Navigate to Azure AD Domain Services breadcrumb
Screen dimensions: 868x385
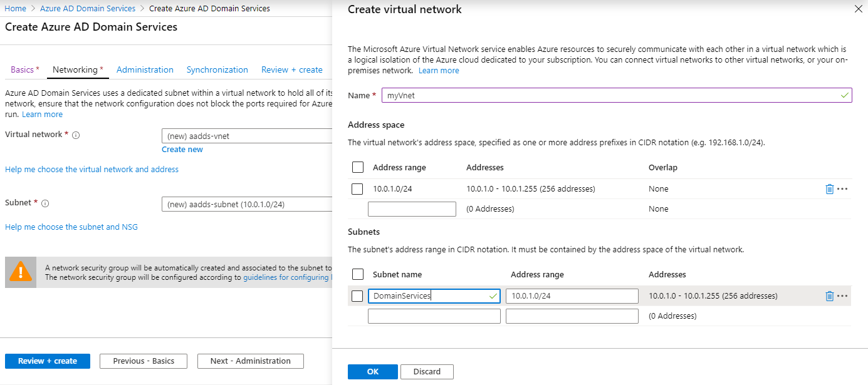click(x=88, y=9)
